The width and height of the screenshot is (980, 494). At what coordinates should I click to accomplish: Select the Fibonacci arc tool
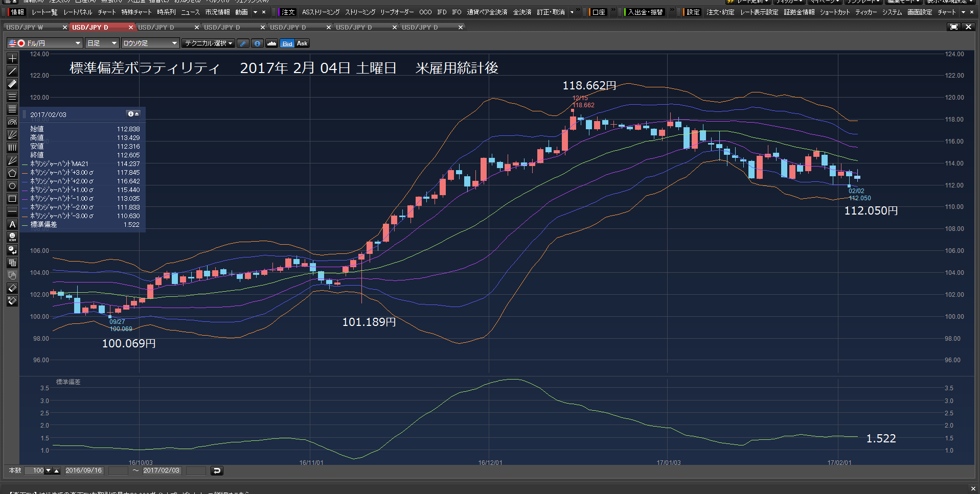12,122
